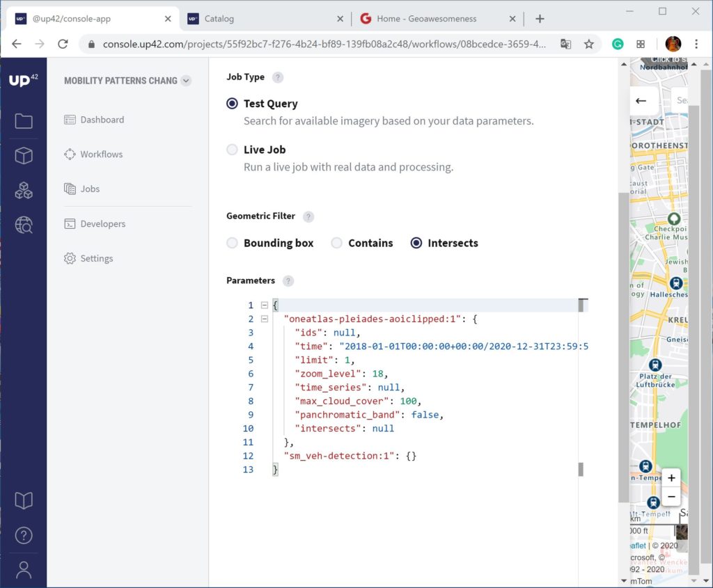This screenshot has height=588, width=713.
Task: Bookmark this page with the star icon
Action: [589, 44]
